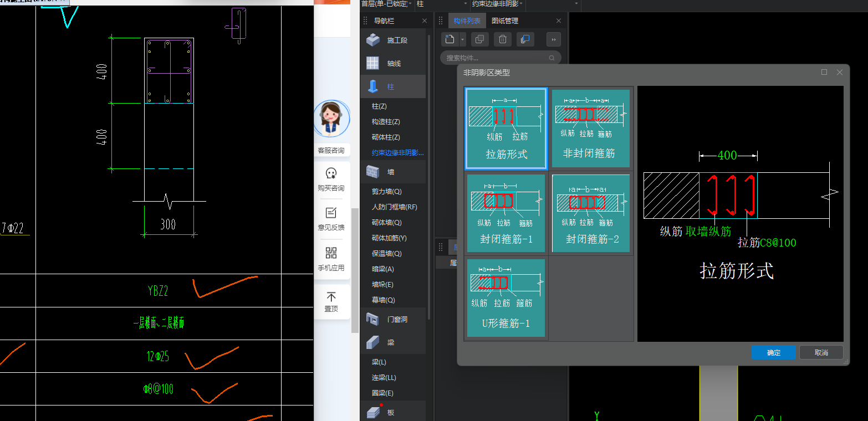Expand more tools with double-arrow icon

[x=553, y=39]
